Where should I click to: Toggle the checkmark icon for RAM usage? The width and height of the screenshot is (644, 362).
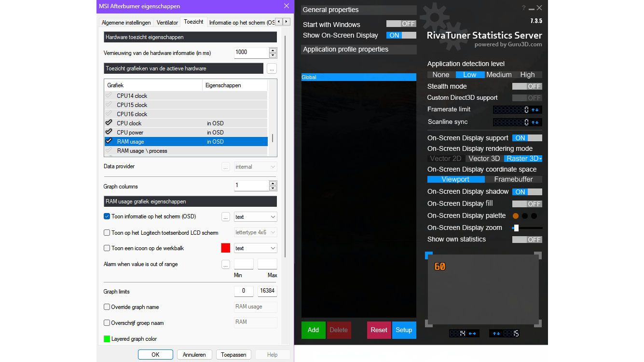pos(109,141)
